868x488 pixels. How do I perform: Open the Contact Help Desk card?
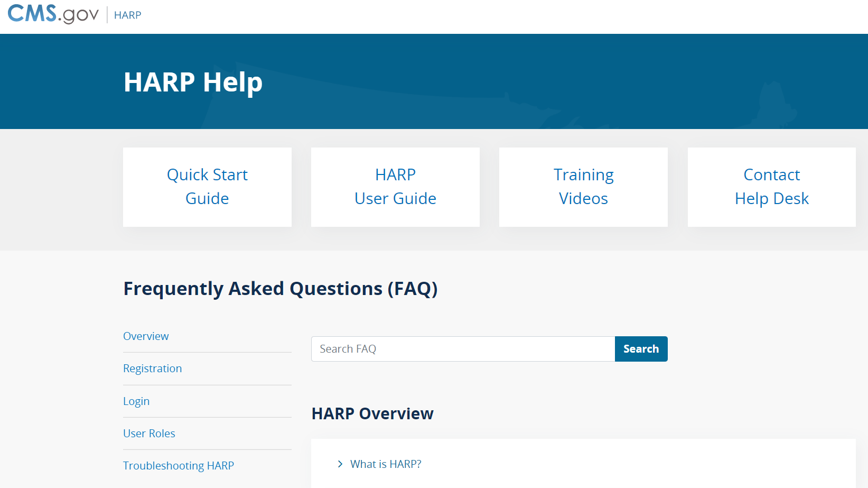(x=771, y=187)
